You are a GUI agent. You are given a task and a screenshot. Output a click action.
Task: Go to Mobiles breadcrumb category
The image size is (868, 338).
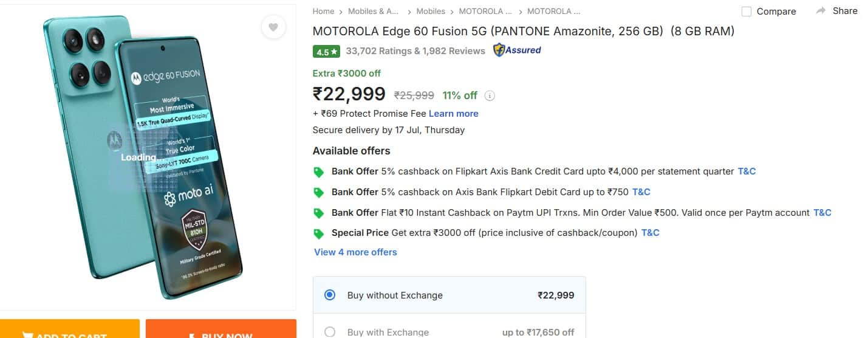(x=431, y=11)
